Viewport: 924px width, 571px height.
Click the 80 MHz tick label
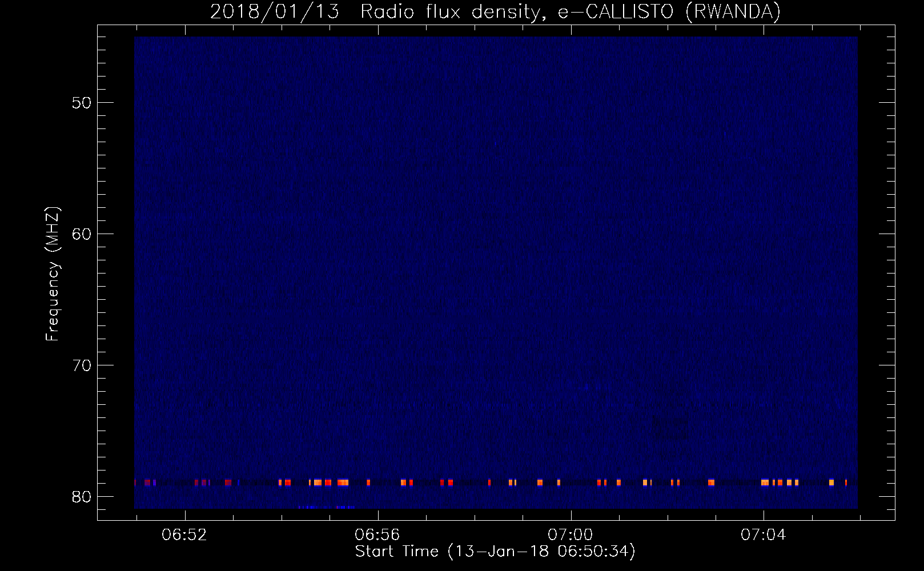point(82,497)
